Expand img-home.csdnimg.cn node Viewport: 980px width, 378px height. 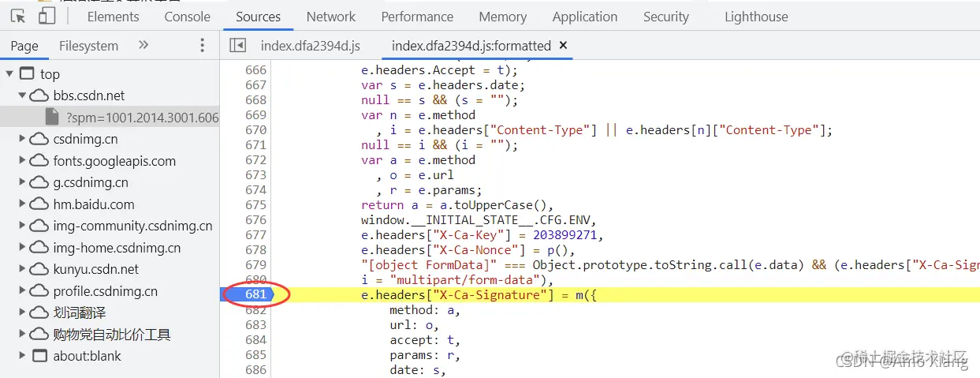coord(23,248)
